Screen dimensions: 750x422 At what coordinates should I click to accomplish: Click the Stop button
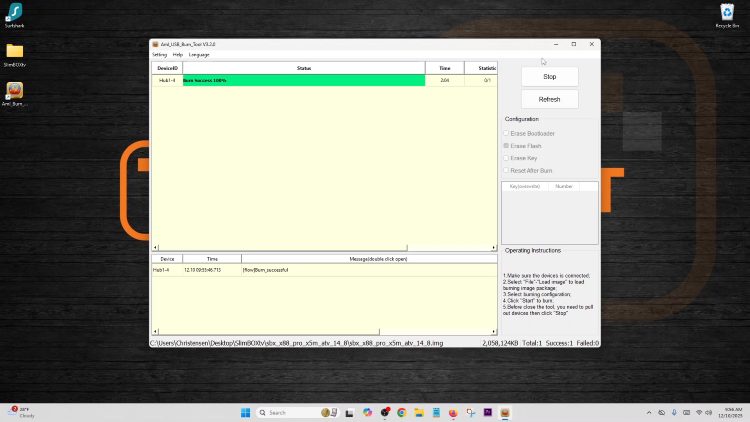click(x=550, y=77)
